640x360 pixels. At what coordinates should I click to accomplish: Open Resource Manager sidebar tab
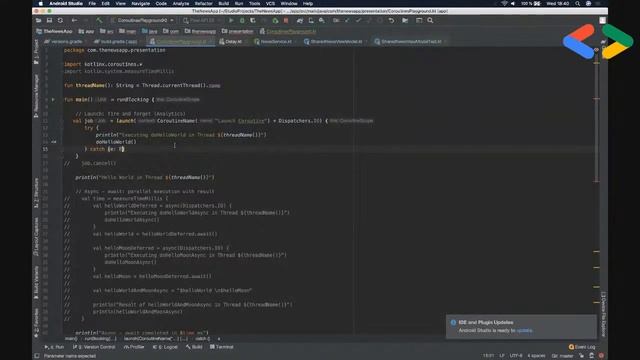click(36, 96)
